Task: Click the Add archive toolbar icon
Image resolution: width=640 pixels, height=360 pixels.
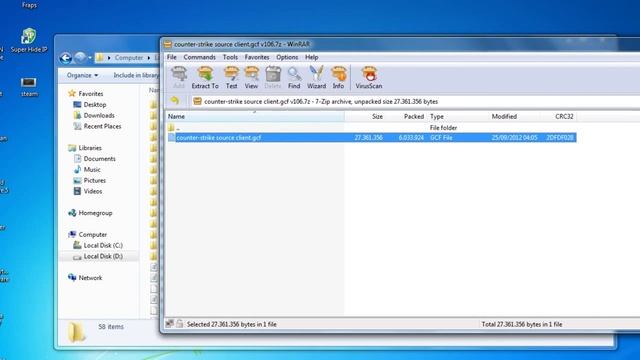Action: (x=179, y=78)
